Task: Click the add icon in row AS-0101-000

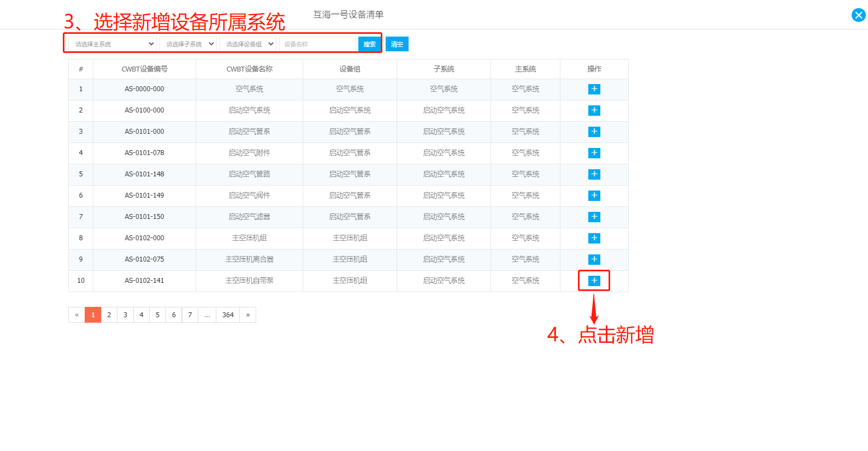Action: coord(594,132)
